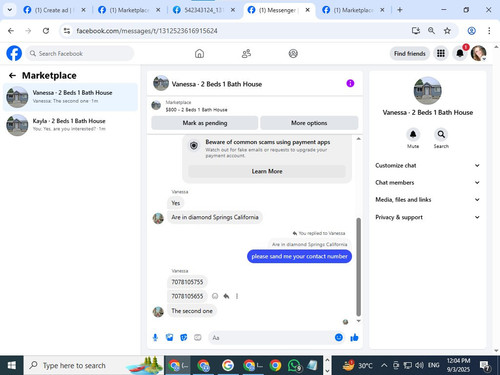Switch to the last Marketplace tab

coord(353,10)
